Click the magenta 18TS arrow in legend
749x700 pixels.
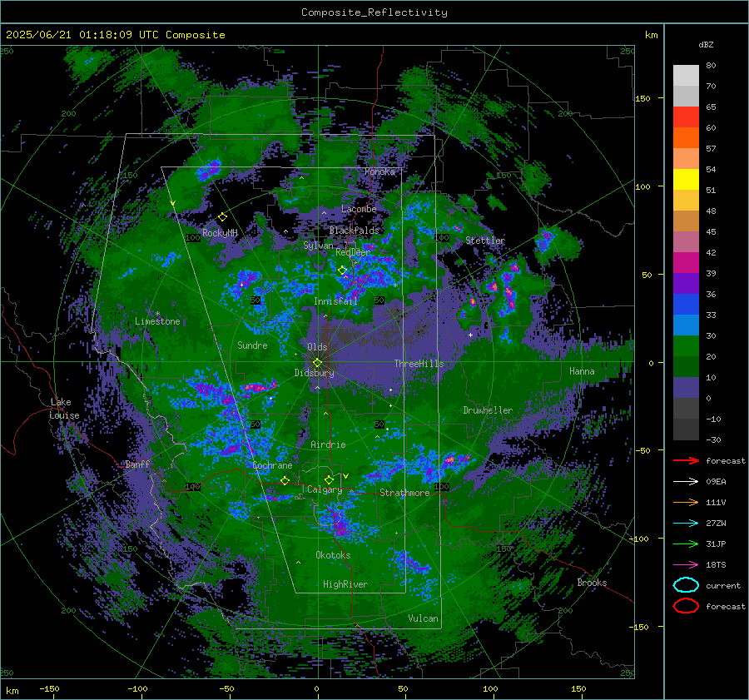tap(686, 564)
